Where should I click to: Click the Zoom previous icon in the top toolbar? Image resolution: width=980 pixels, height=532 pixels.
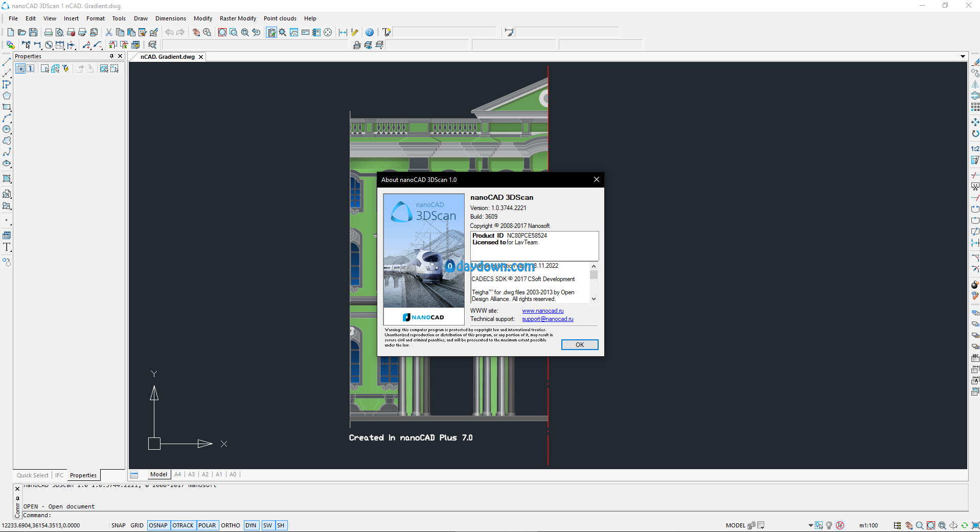click(x=256, y=32)
